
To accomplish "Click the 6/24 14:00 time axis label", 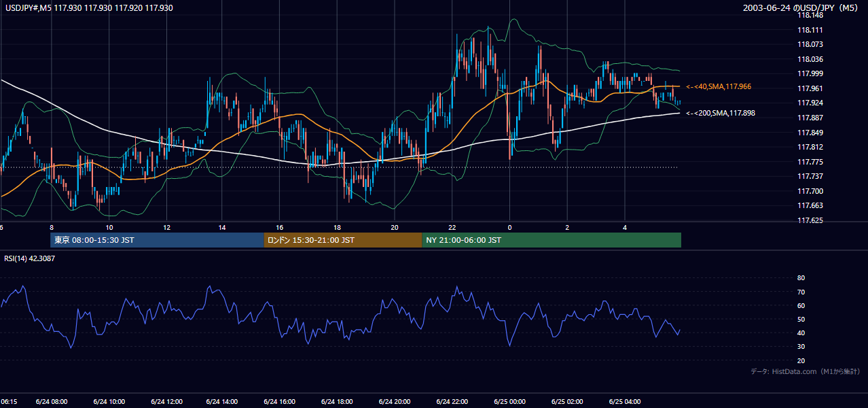I will (223, 402).
